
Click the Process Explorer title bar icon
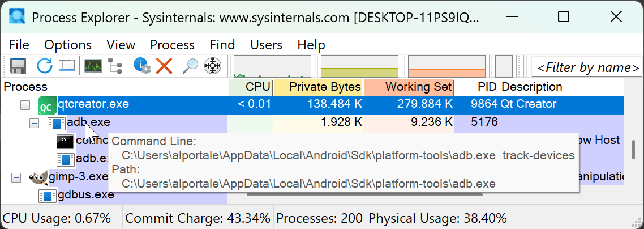pyautogui.click(x=17, y=17)
